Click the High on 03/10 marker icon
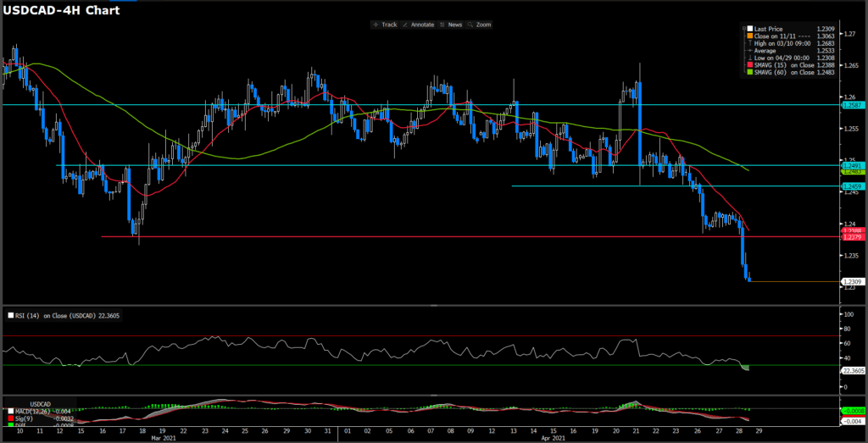The width and height of the screenshot is (868, 443). [750, 43]
